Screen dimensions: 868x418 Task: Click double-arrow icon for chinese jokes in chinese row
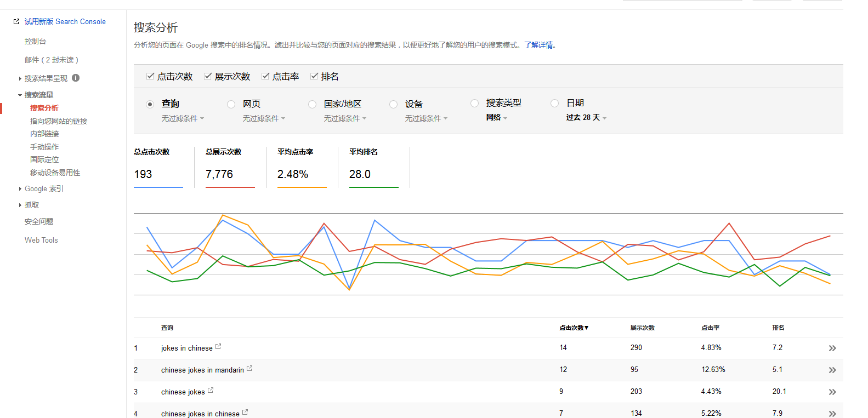coord(832,414)
